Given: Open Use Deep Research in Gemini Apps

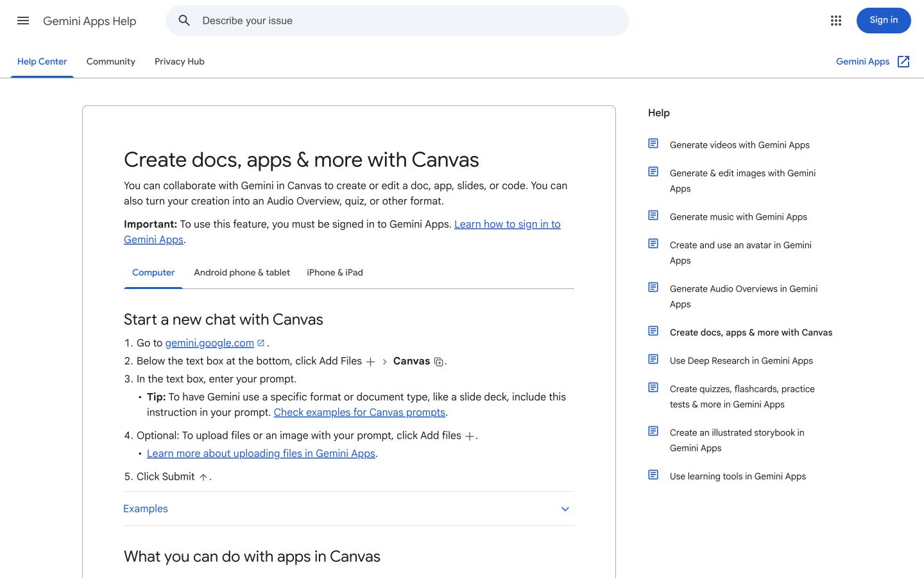Looking at the screenshot, I should tap(741, 361).
